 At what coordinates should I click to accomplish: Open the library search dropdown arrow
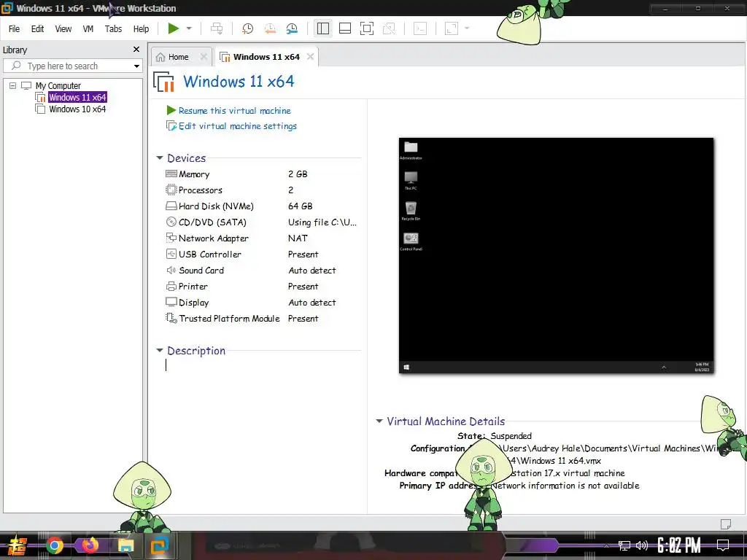point(136,66)
